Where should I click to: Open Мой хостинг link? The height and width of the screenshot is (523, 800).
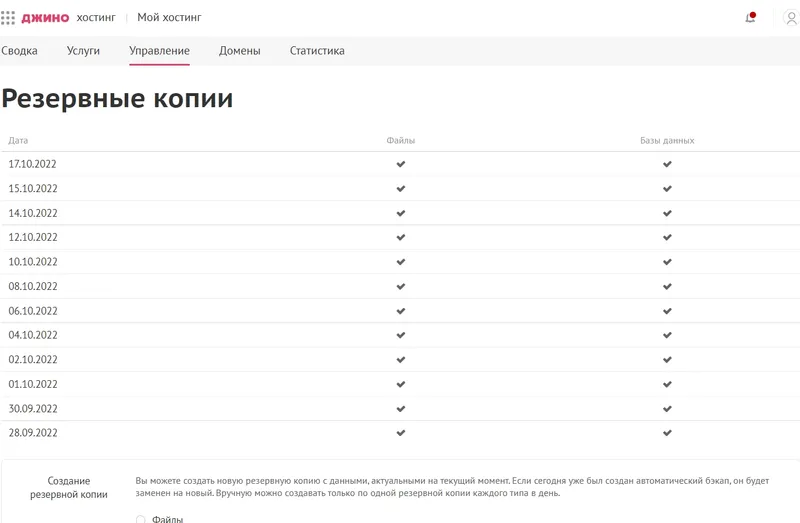(169, 17)
